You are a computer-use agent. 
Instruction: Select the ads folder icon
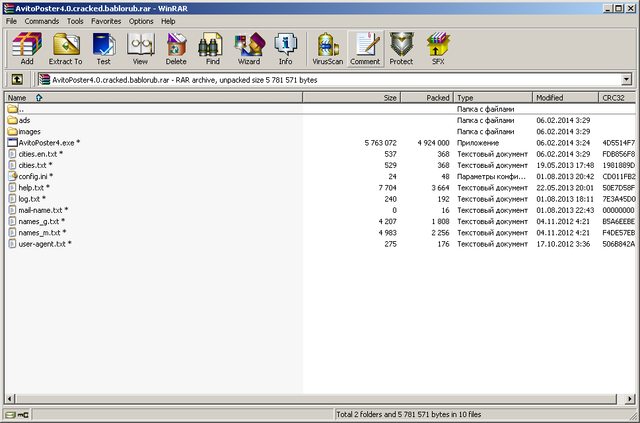(x=13, y=120)
